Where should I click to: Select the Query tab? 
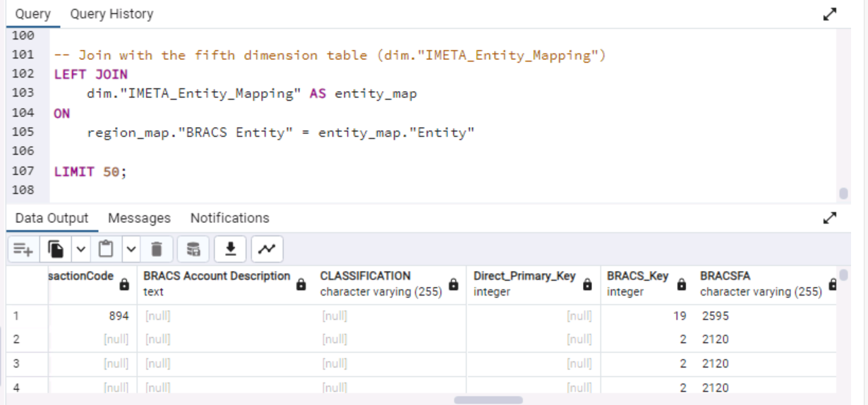[32, 14]
